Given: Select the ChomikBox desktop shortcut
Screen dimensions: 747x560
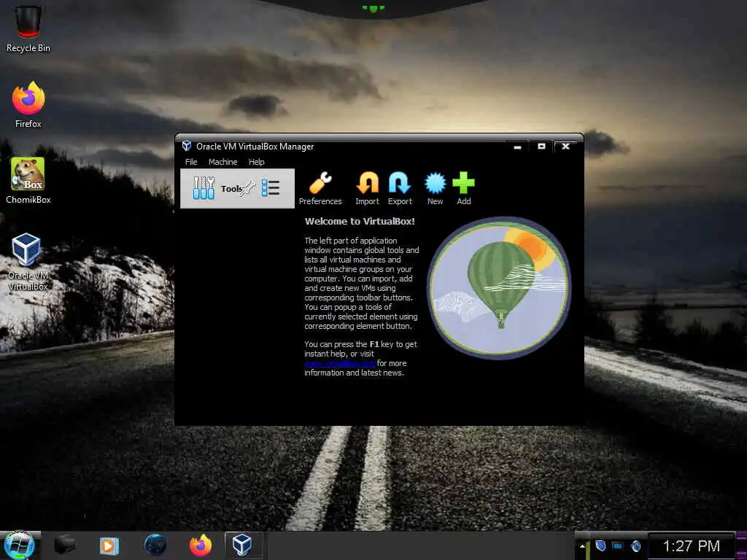Looking at the screenshot, I should 28,181.
